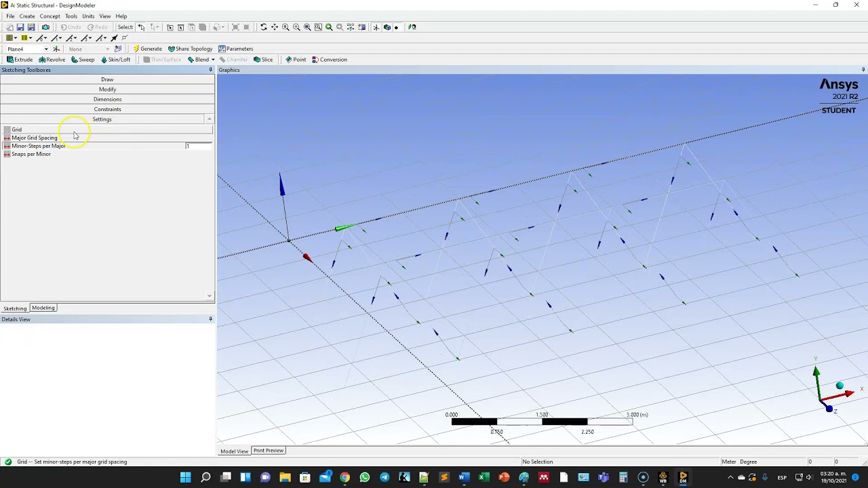Select the Look At face icon

click(412, 27)
